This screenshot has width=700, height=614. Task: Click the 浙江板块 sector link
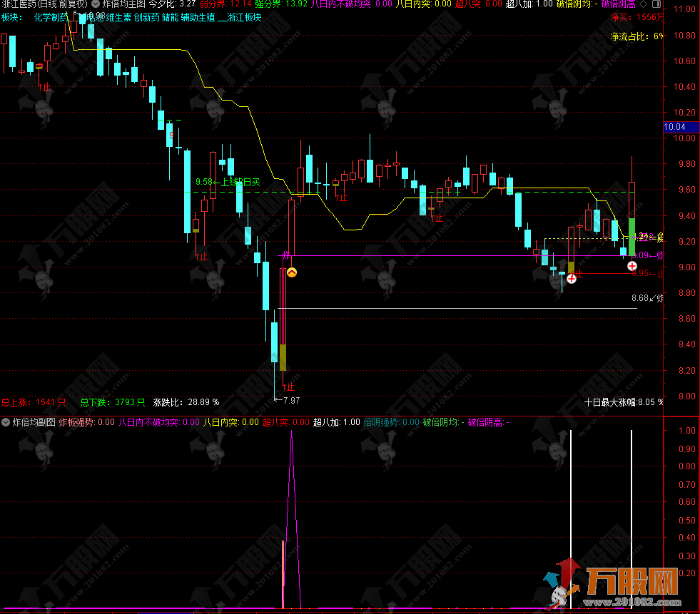tap(244, 17)
